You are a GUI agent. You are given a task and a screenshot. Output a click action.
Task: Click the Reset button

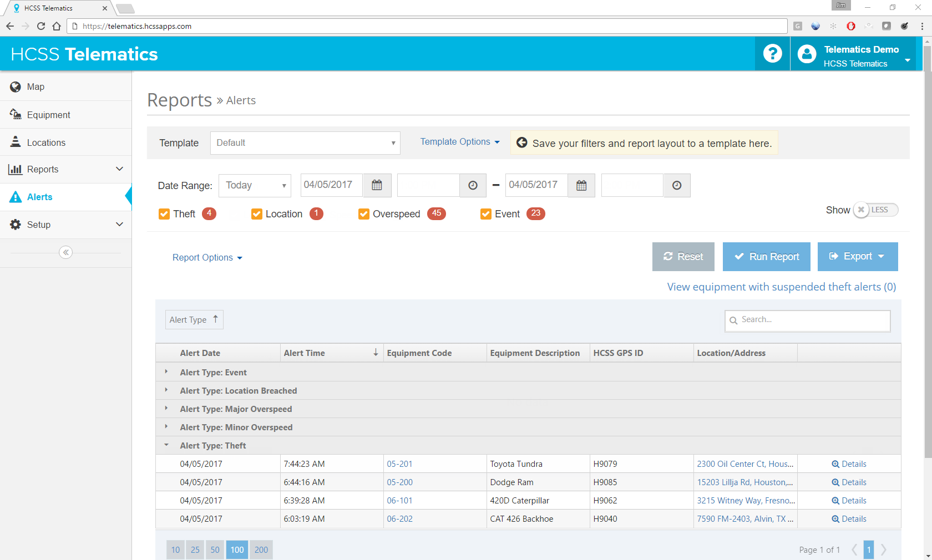(x=683, y=257)
